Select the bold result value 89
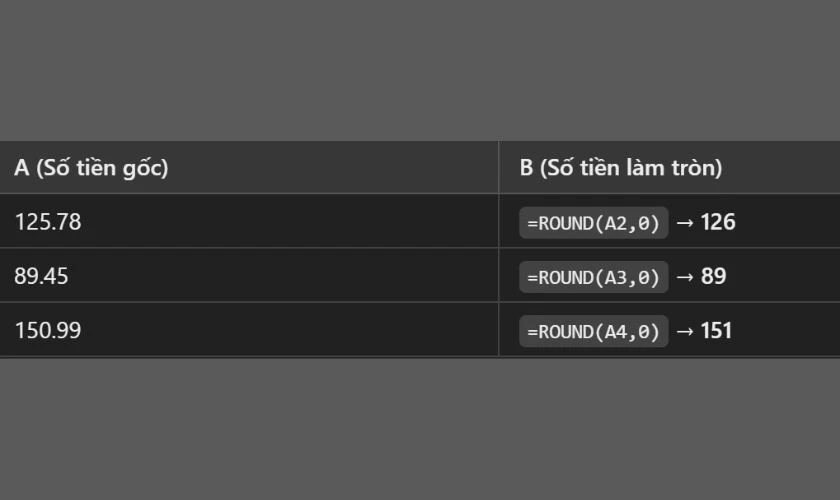The height and width of the screenshot is (500, 840). click(x=713, y=276)
